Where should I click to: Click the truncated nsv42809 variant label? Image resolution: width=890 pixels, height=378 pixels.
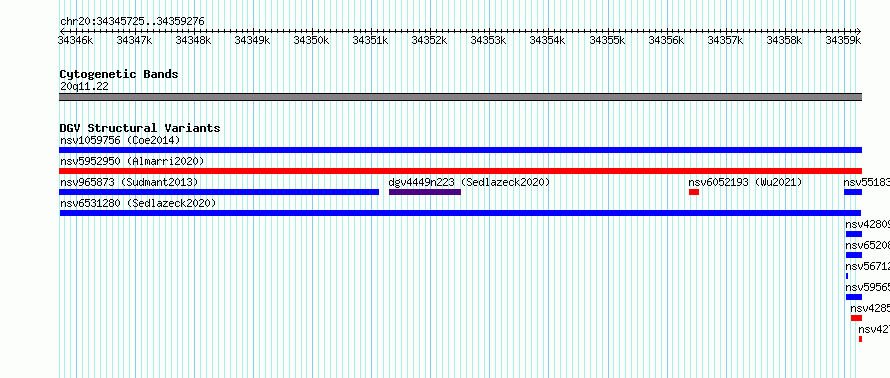click(x=868, y=224)
